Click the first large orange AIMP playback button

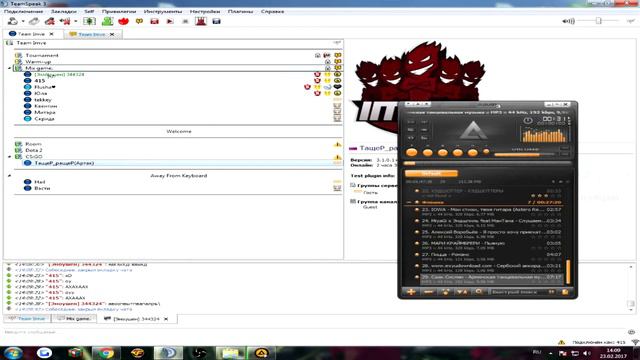tap(412, 153)
